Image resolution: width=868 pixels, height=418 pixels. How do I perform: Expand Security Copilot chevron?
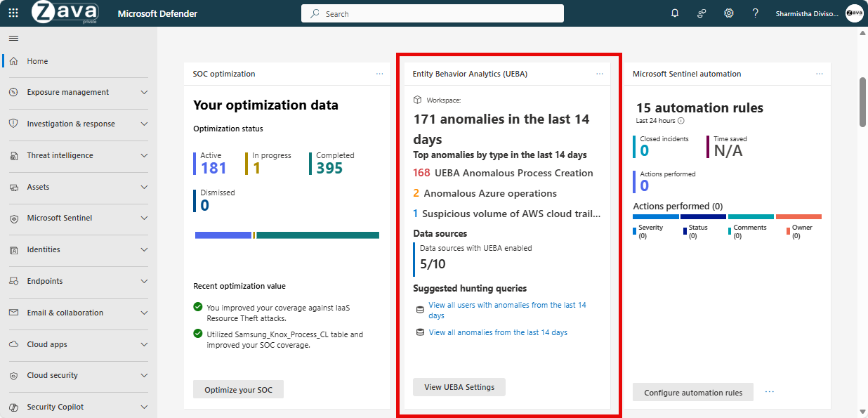(144, 407)
